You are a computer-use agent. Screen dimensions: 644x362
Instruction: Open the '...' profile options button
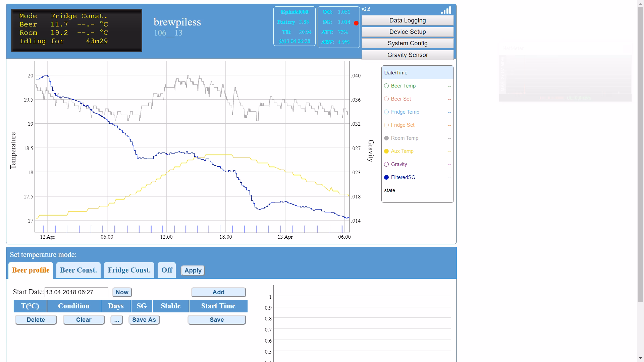coord(116,320)
